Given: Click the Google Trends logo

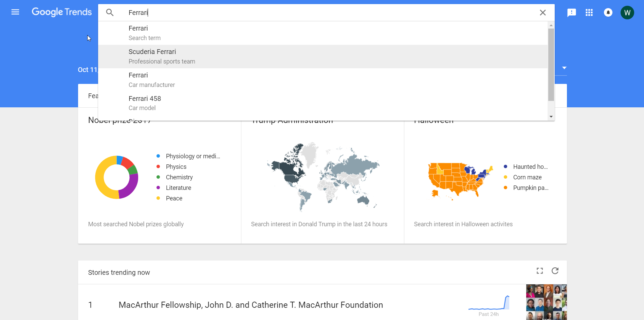Looking at the screenshot, I should [62, 12].
